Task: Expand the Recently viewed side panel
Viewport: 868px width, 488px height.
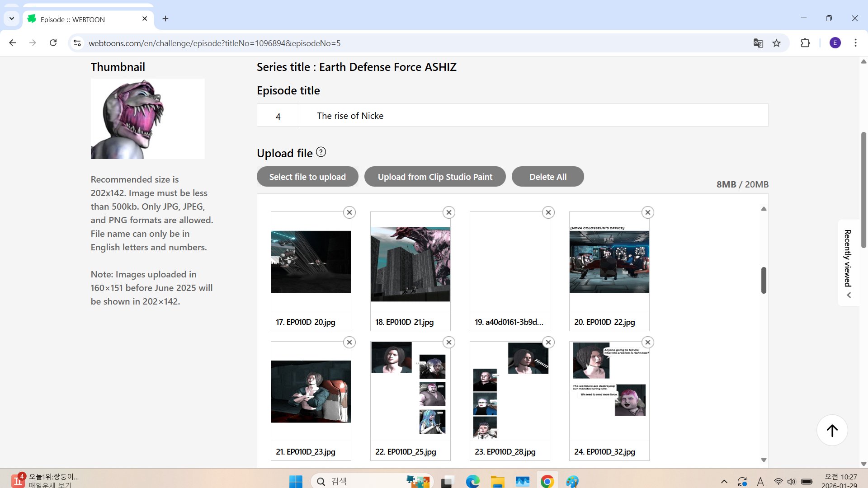Action: (x=849, y=263)
